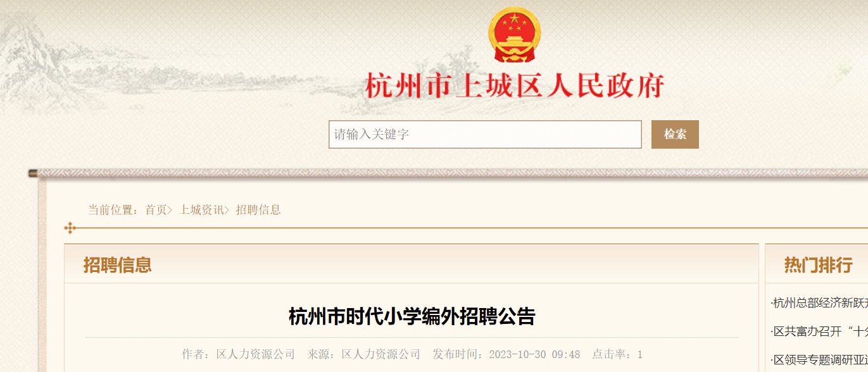Select the 招聘信息 section heading
Viewport: 868px width, 372px height.
[x=118, y=264]
